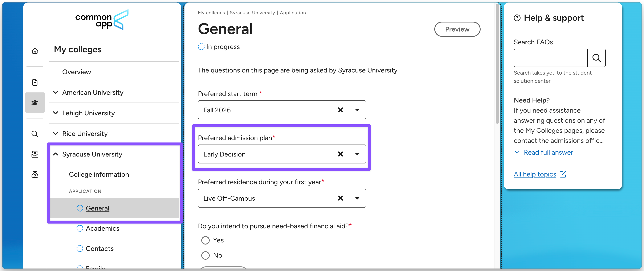644x271 pixels.
Task: Click the external link icon beside All help topics
Action: click(x=563, y=174)
